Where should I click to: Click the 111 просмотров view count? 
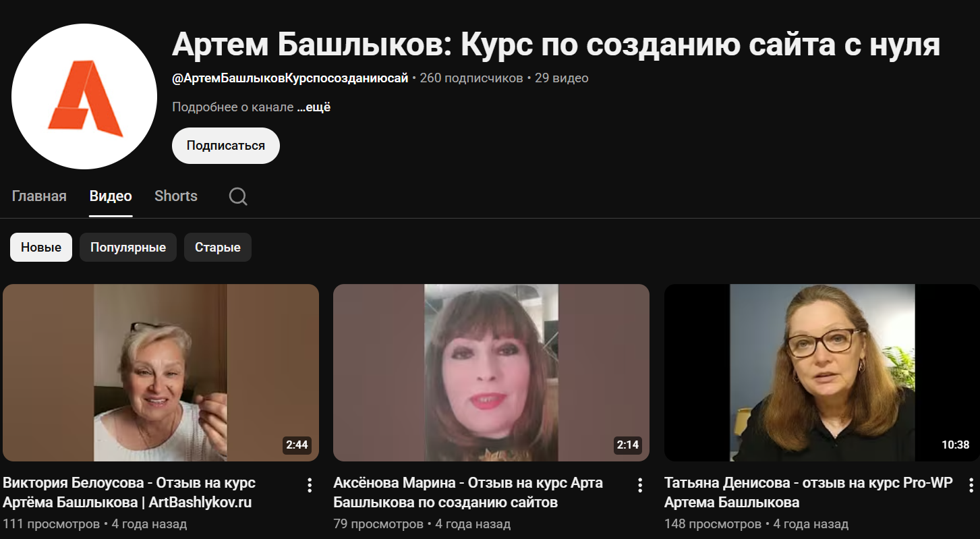pyautogui.click(x=51, y=524)
